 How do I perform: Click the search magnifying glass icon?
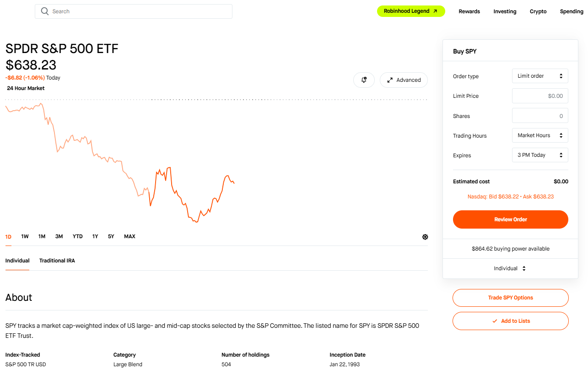pos(44,11)
